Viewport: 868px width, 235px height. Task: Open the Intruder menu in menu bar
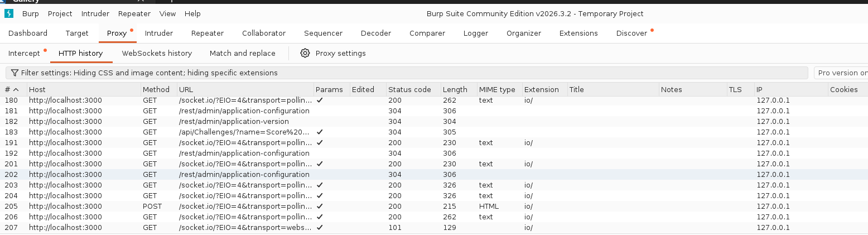[95, 13]
